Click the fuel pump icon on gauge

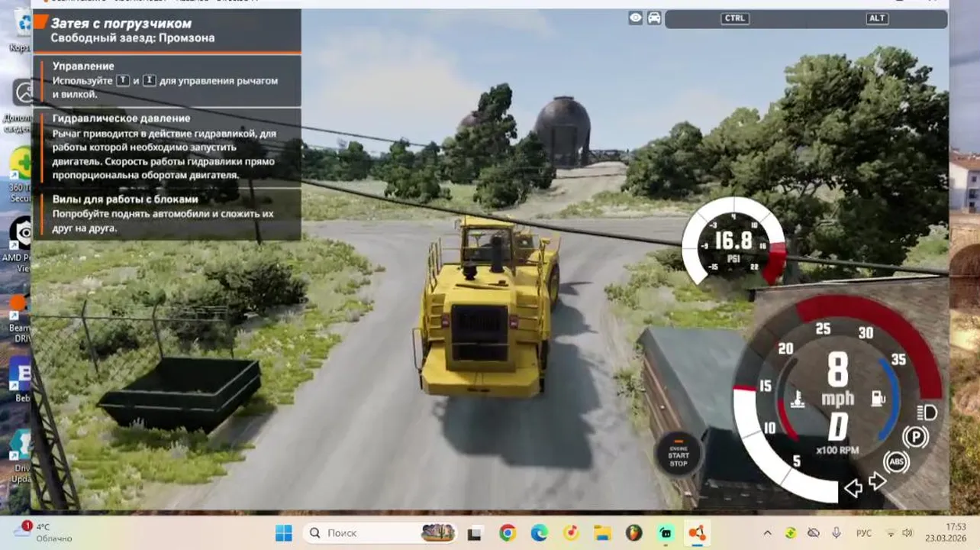(878, 398)
